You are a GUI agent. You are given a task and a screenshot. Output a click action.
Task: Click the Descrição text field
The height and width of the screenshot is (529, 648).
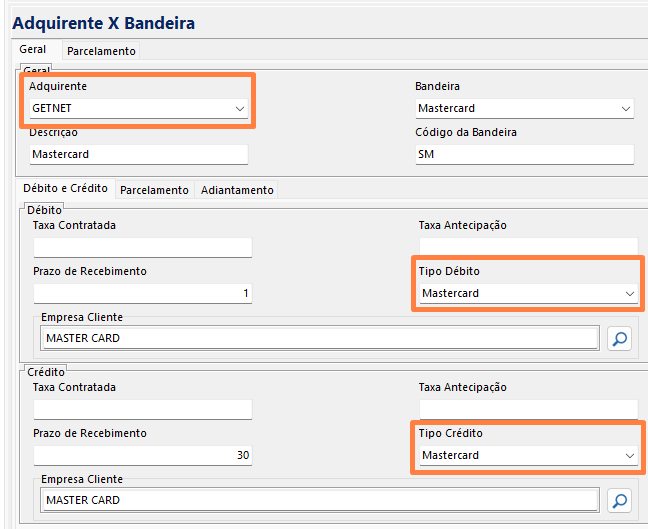coord(138,155)
